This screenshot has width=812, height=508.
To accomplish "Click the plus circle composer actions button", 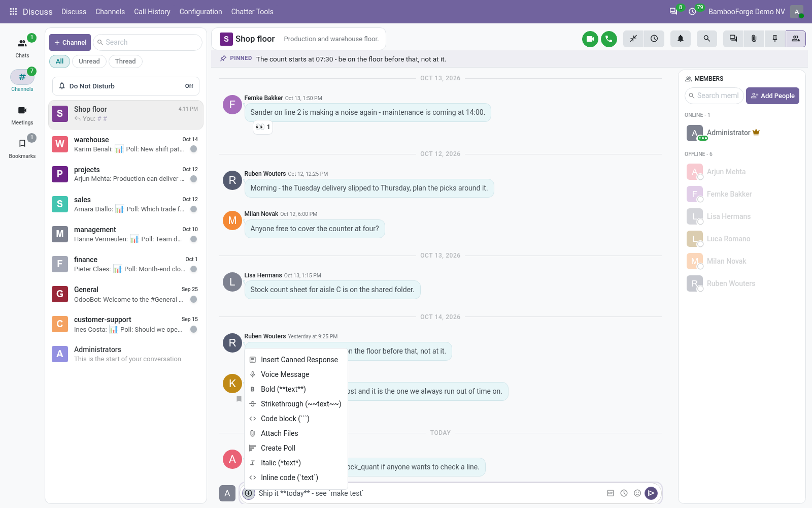I will click(249, 493).
